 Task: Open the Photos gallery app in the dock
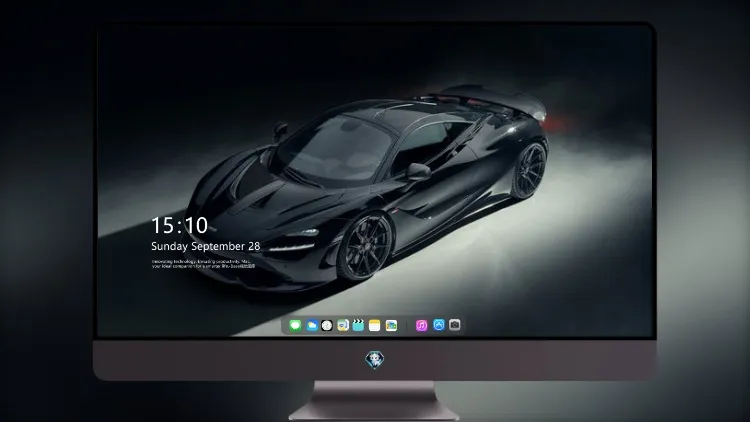[x=391, y=325]
